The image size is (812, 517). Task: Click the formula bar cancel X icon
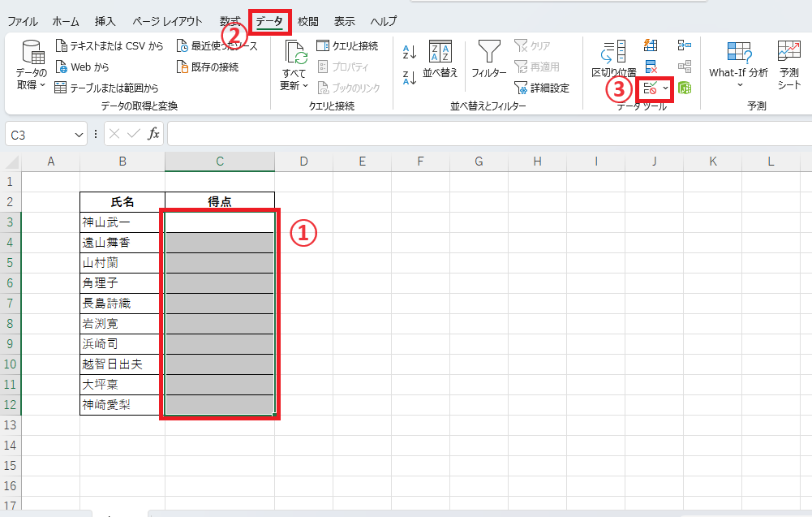click(x=114, y=135)
